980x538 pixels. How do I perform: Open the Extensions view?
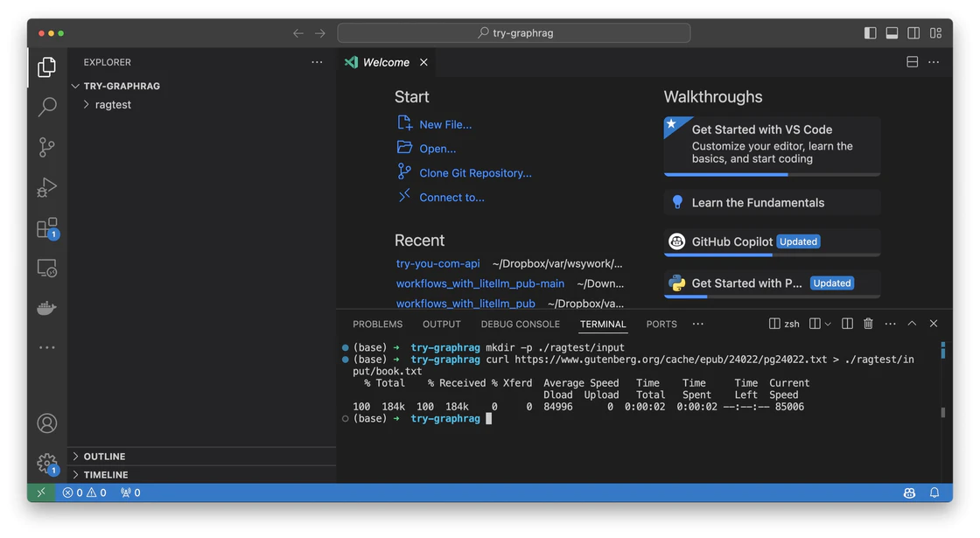(x=47, y=228)
